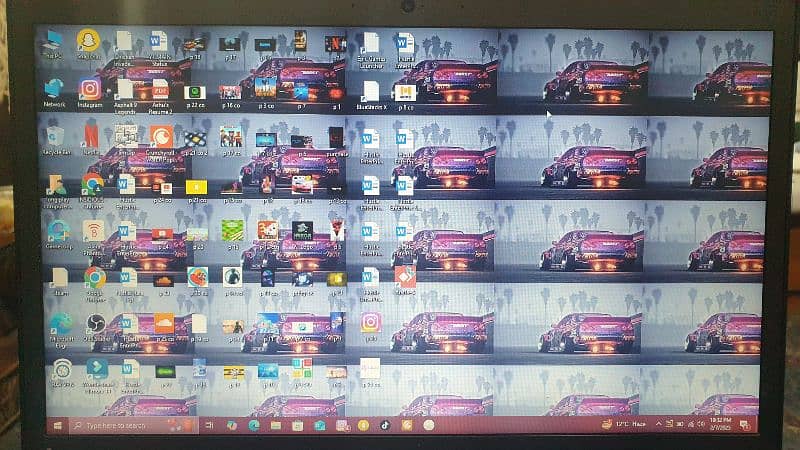Open Microsoft Edge desktop shortcut
Screen dimensions: 800x450
(60, 323)
